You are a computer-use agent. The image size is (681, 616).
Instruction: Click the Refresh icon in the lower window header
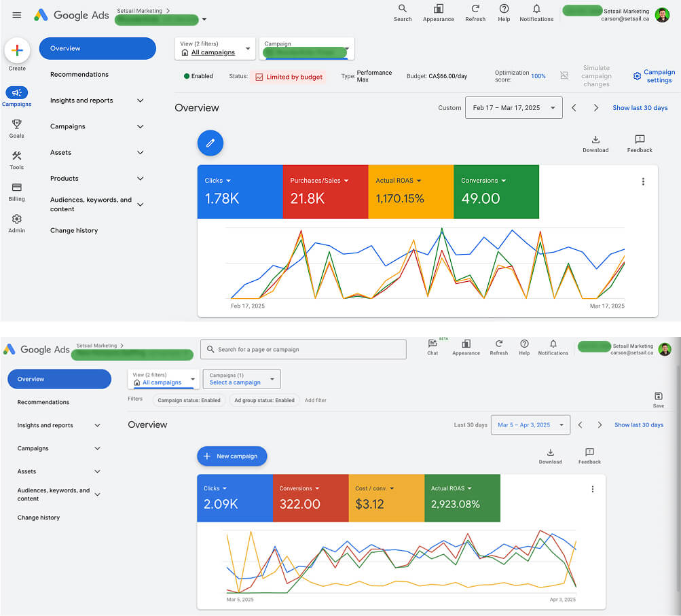499,344
